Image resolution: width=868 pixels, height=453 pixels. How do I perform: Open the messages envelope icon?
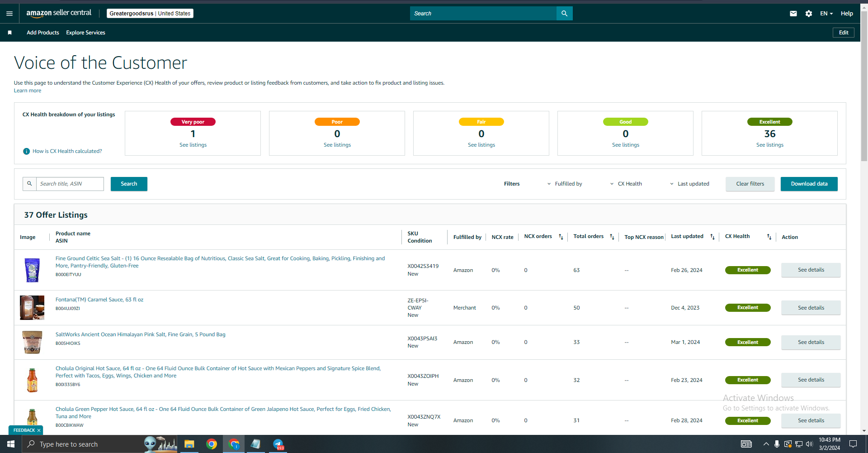(793, 14)
